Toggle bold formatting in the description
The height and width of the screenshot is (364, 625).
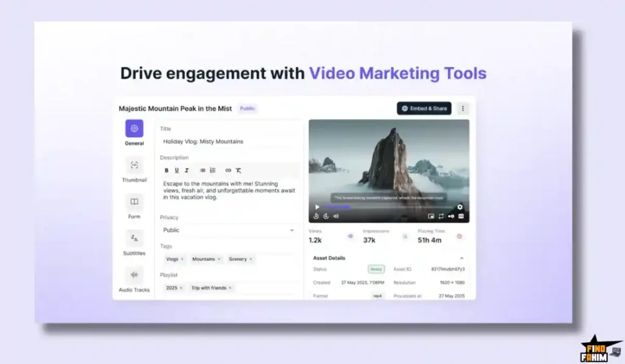(x=167, y=171)
